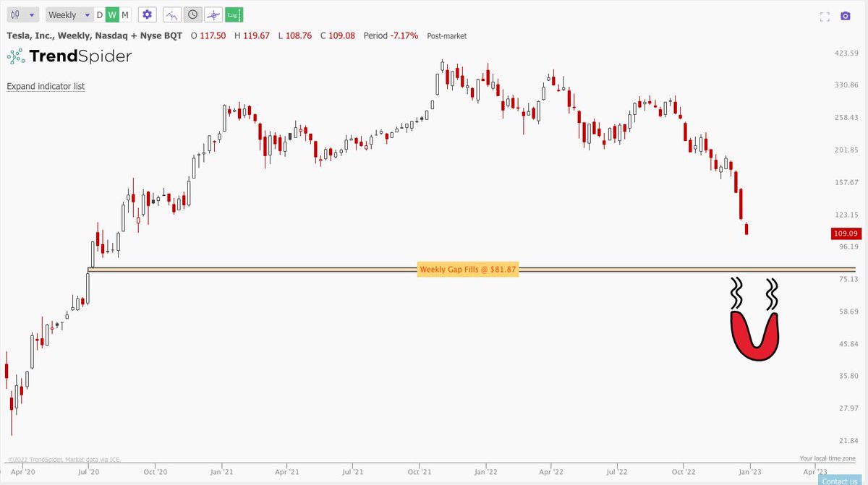
Task: Click the Jan '22 date label
Action: pyautogui.click(x=486, y=471)
